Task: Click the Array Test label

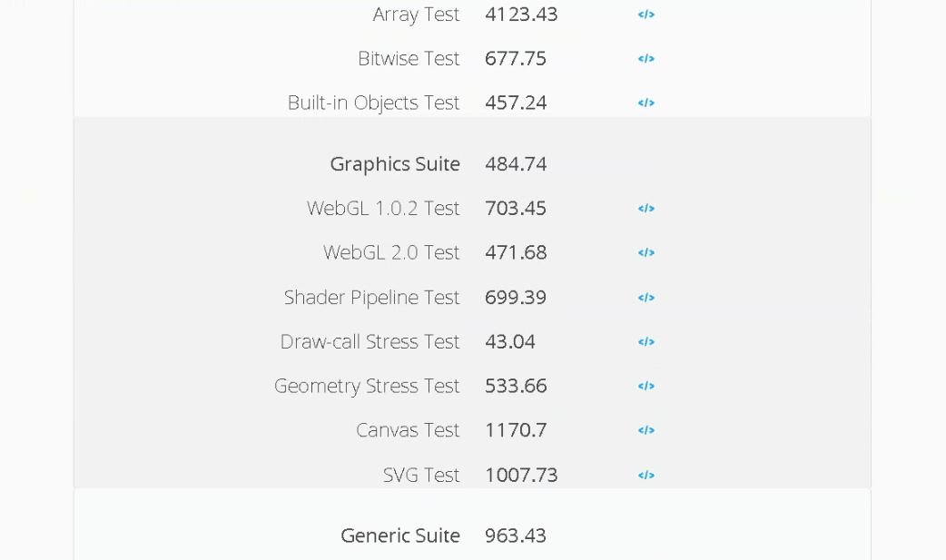Action: tap(416, 15)
